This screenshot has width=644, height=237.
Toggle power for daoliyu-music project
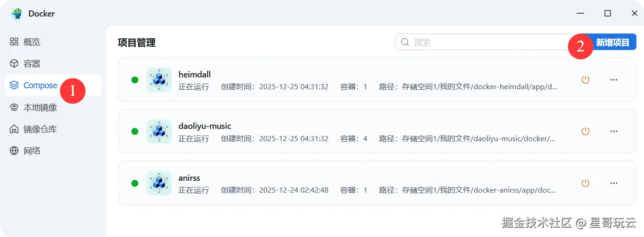[x=586, y=131]
